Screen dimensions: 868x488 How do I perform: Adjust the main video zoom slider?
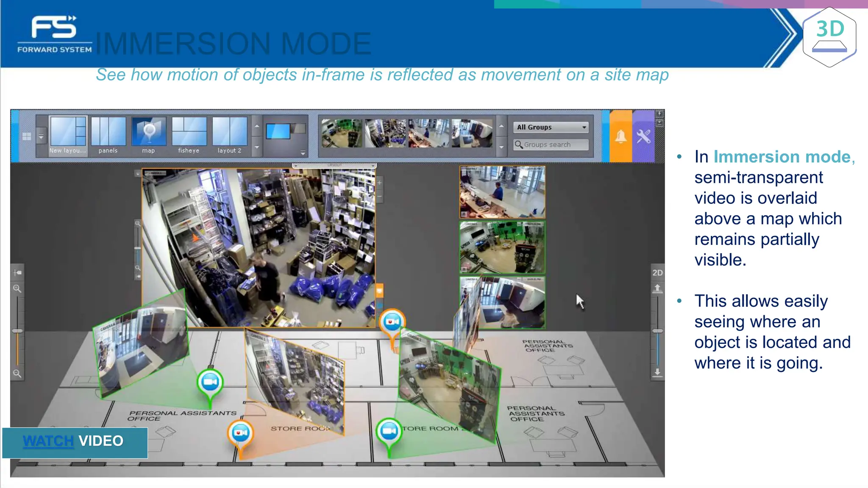click(137, 248)
